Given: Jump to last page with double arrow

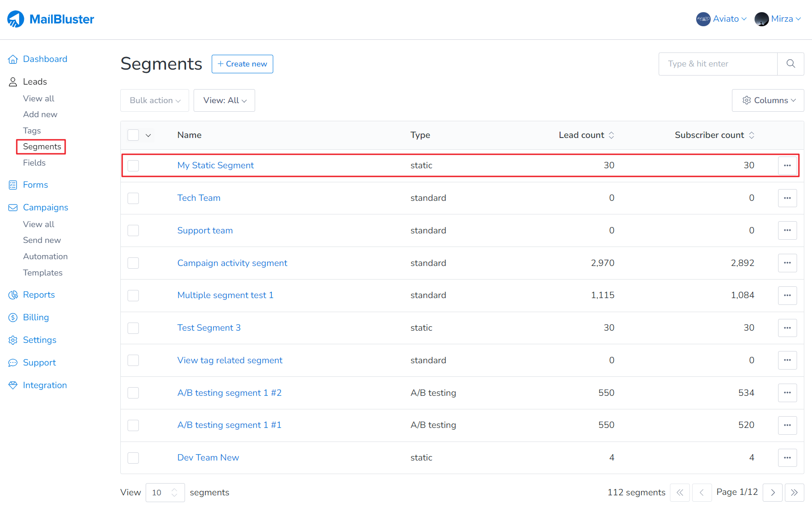Looking at the screenshot, I should click(x=794, y=493).
